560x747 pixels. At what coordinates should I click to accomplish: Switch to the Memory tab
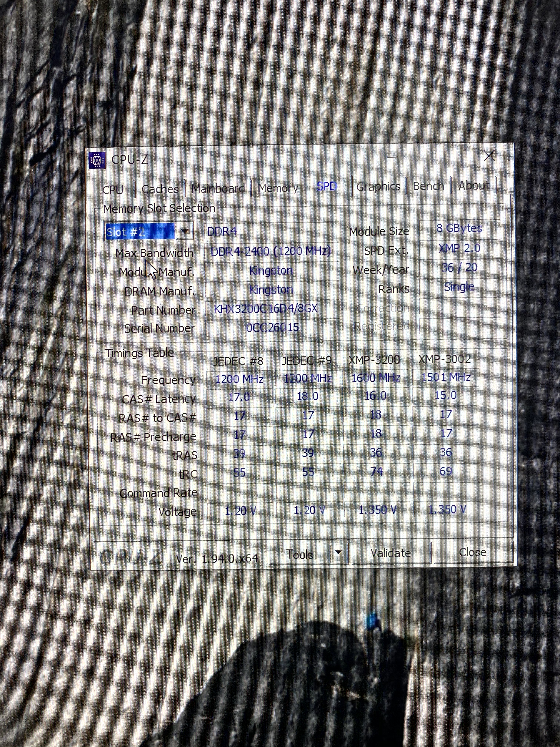(x=278, y=188)
